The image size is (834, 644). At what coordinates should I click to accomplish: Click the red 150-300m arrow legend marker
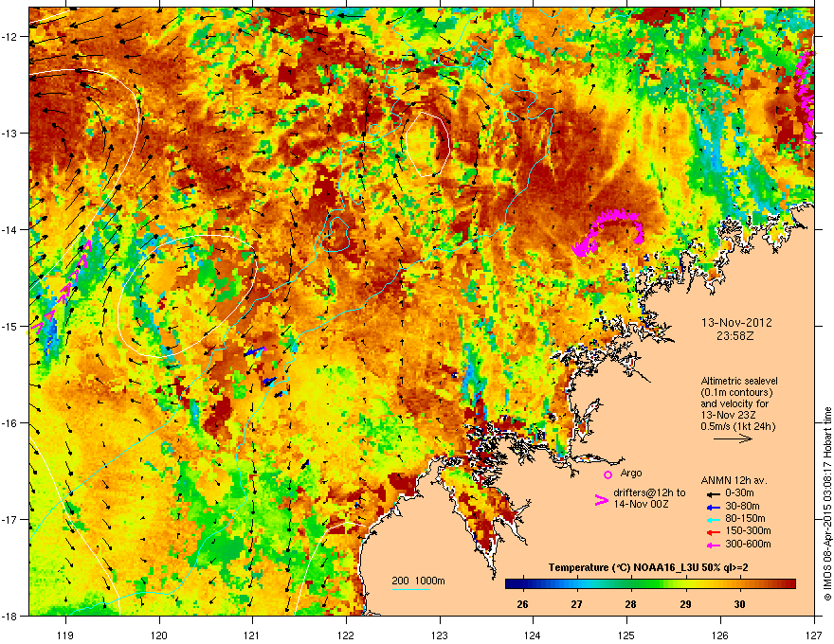click(x=713, y=532)
